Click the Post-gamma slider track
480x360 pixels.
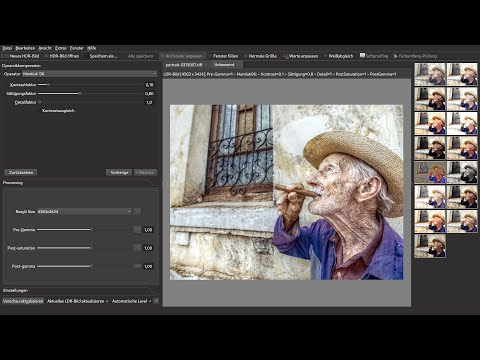point(84,266)
